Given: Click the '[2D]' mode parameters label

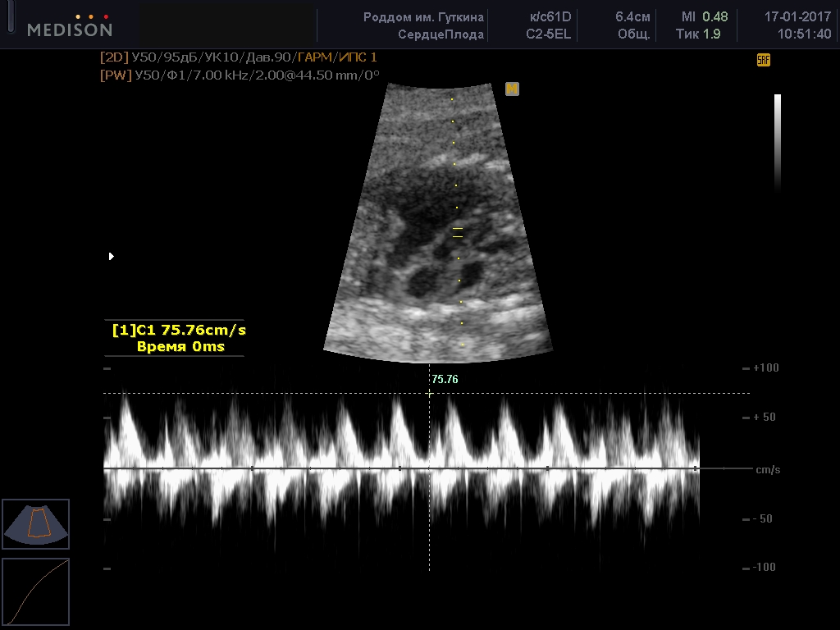Looking at the screenshot, I should (x=114, y=57).
